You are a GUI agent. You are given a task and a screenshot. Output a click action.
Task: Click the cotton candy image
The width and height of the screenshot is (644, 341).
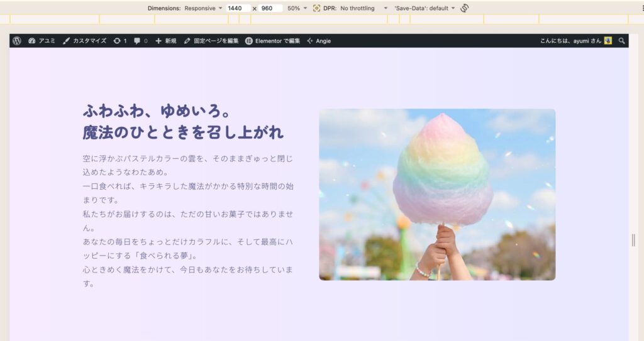[x=437, y=195]
